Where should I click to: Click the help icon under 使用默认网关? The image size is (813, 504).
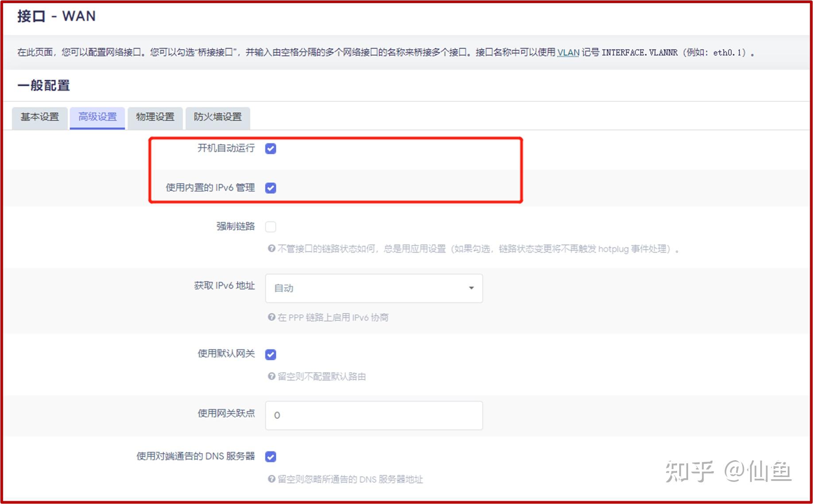click(x=271, y=377)
